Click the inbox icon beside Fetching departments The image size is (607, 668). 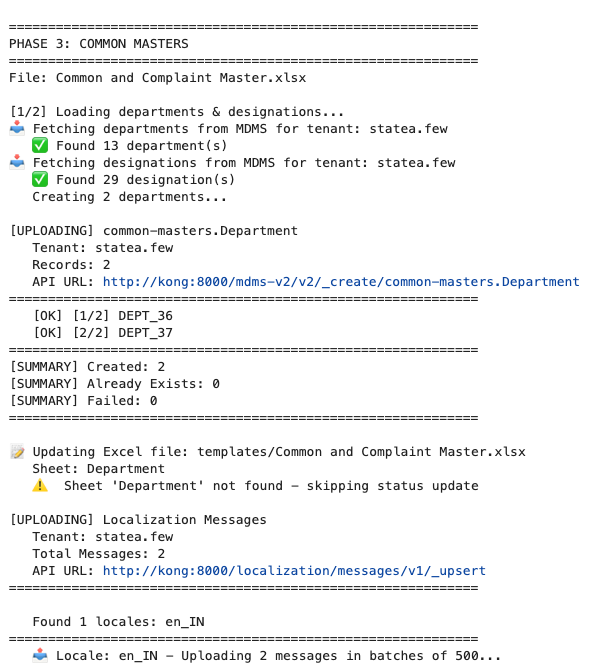click(x=17, y=129)
